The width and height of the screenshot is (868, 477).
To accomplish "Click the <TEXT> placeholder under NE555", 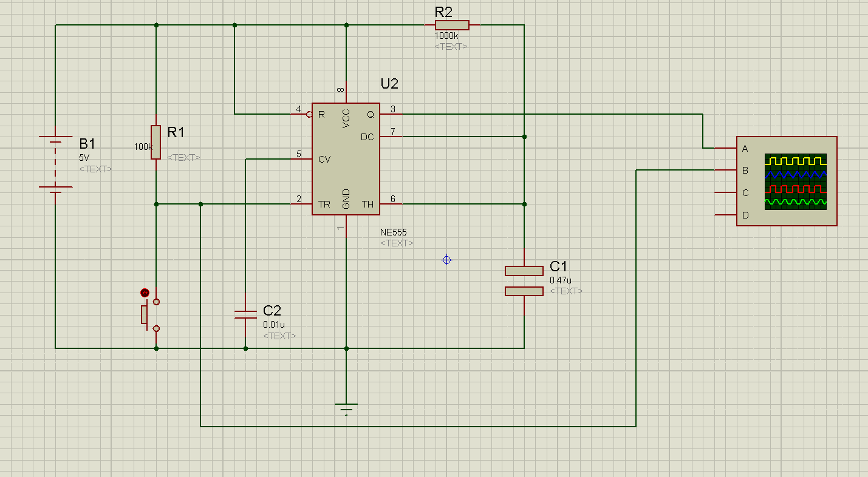I will [397, 243].
